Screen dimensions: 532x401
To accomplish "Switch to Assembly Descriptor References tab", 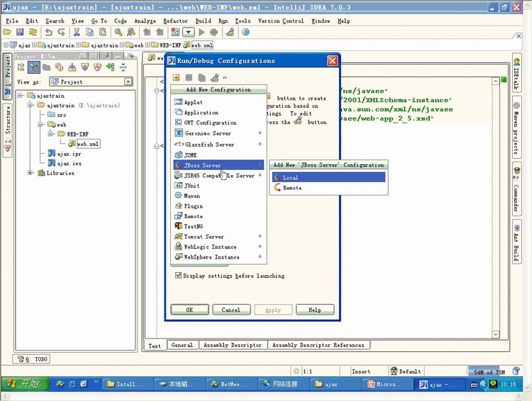I will (318, 345).
